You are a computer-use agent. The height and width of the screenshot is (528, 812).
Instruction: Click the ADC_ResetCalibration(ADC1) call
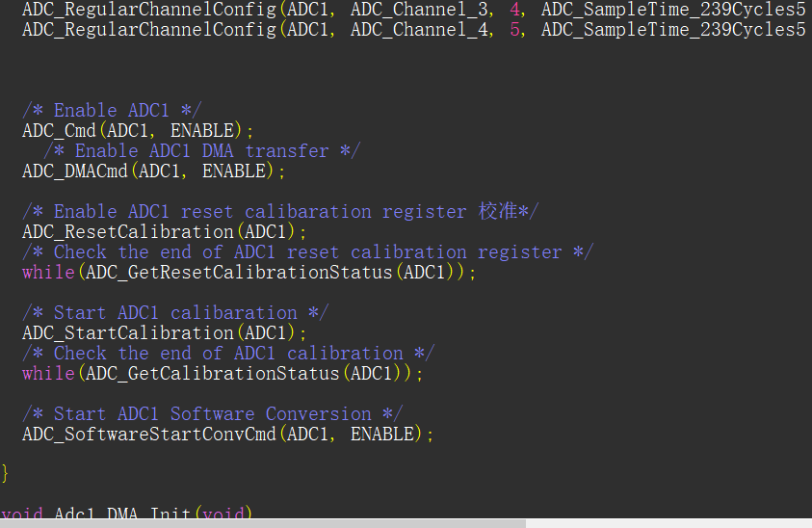coord(164,231)
